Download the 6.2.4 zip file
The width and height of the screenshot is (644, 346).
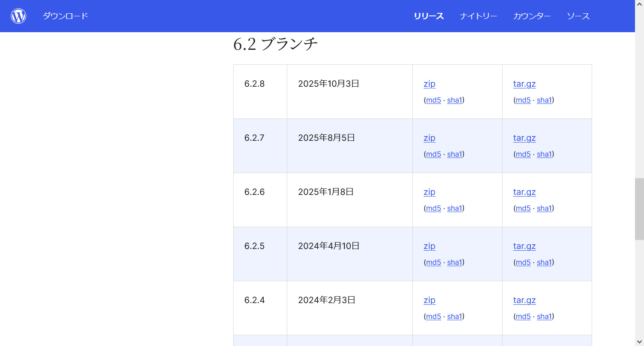pyautogui.click(x=429, y=300)
